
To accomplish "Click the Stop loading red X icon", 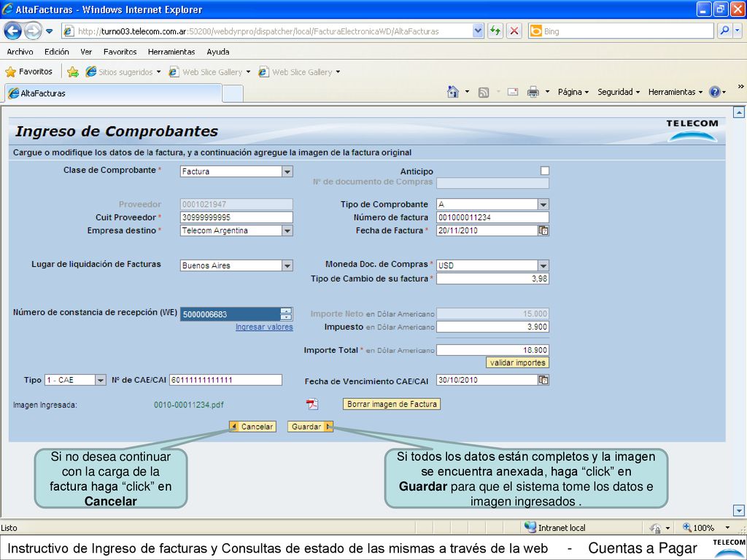I will point(514,31).
